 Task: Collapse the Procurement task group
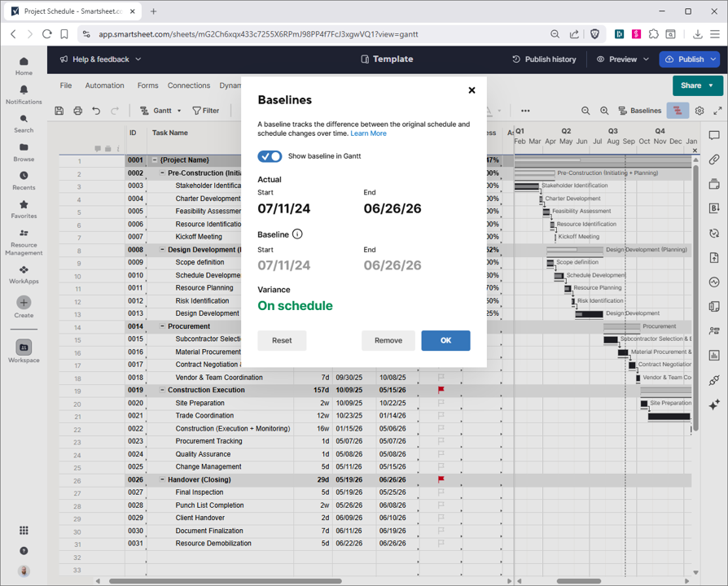click(162, 326)
